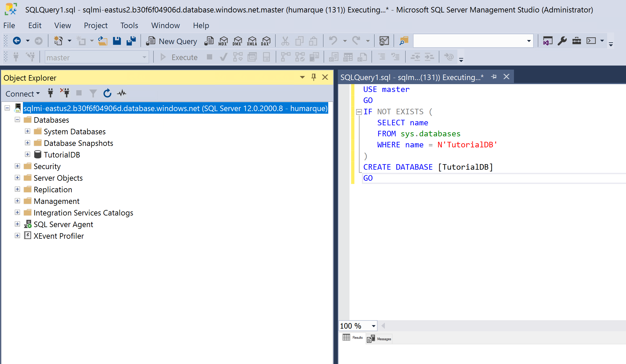Click the Find text input field
626x364 pixels.
click(x=469, y=41)
